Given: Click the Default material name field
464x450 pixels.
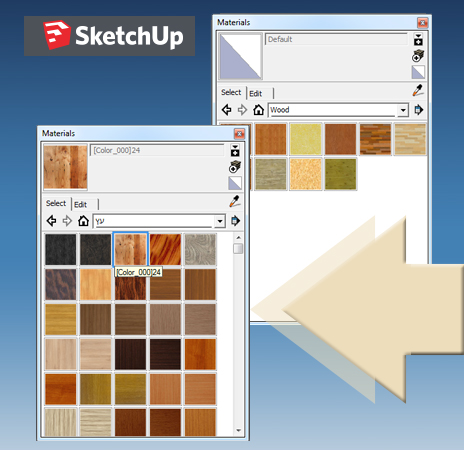Looking at the screenshot, I should point(336,39).
